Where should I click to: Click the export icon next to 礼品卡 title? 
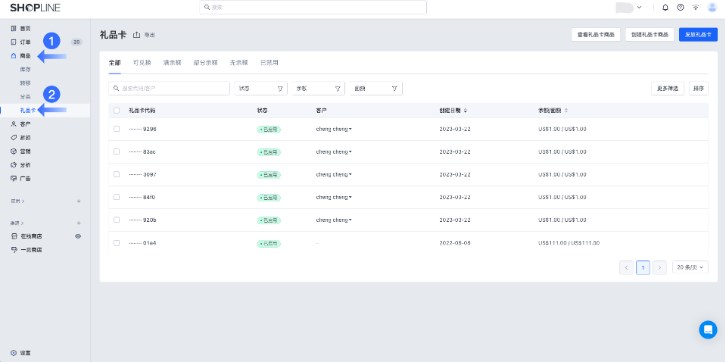[x=136, y=35]
